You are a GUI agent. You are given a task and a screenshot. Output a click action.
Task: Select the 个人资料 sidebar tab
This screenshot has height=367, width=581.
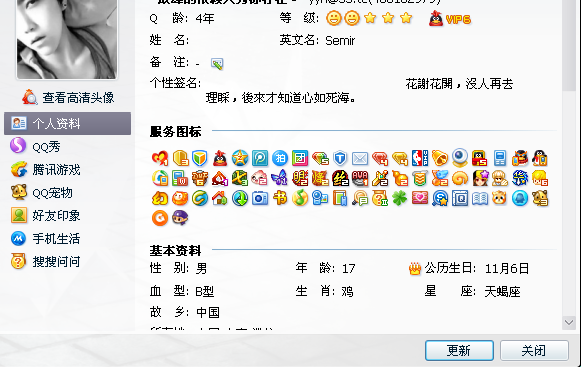pyautogui.click(x=67, y=123)
